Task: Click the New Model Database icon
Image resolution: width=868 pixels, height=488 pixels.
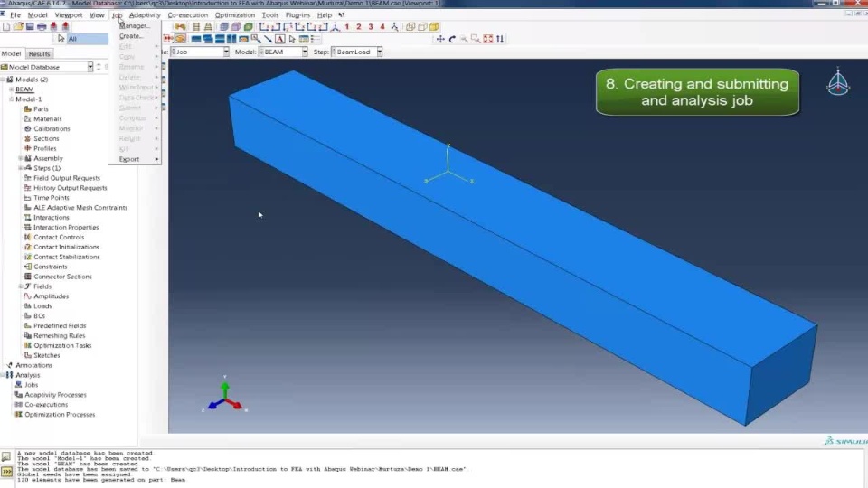Action: (x=6, y=26)
